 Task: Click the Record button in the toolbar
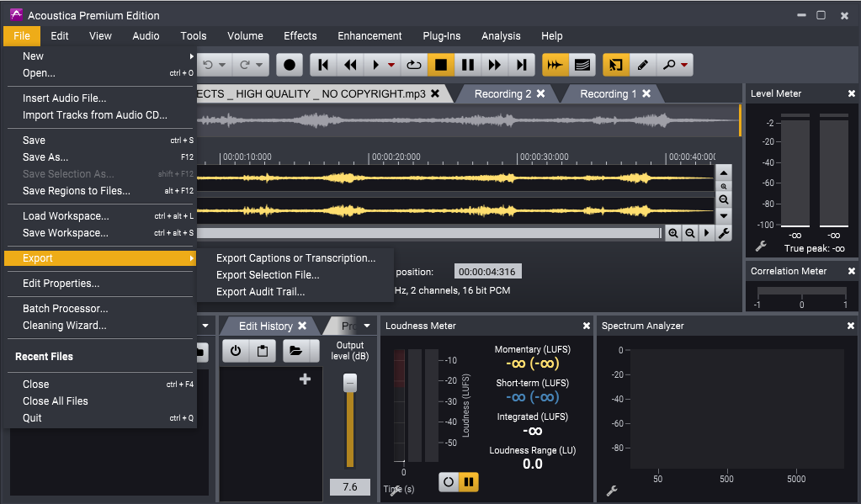coord(290,65)
